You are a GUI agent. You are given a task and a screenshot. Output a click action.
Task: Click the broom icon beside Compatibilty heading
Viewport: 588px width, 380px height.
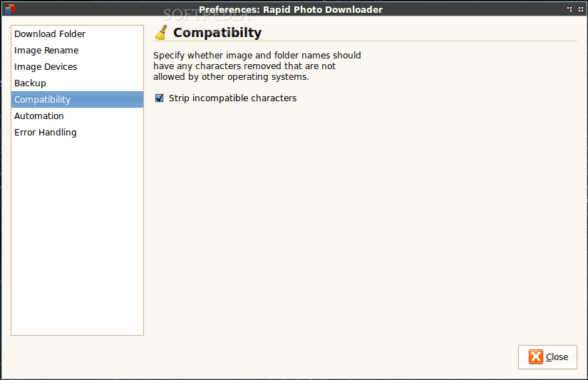pyautogui.click(x=161, y=33)
